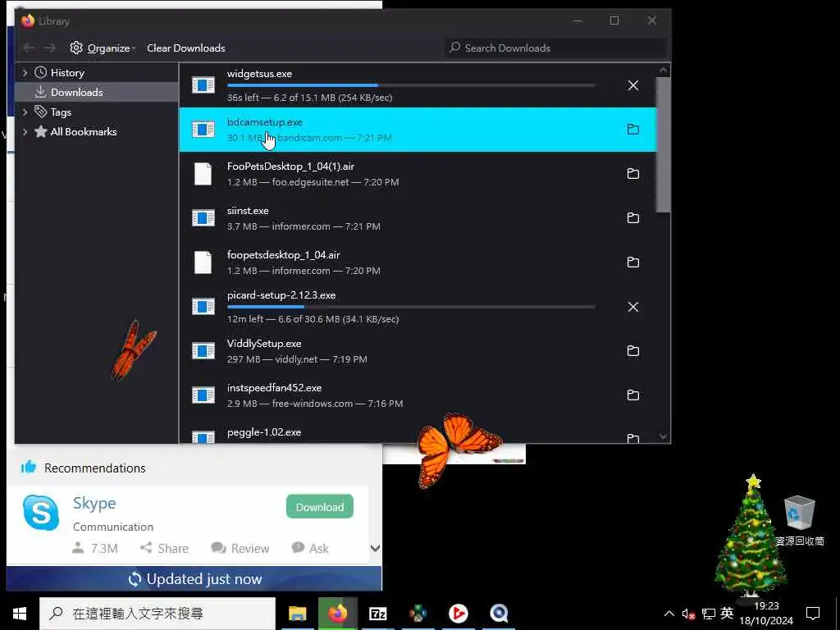Click the FooPetsDesktop_1_04(1).air blank file icon

point(203,174)
